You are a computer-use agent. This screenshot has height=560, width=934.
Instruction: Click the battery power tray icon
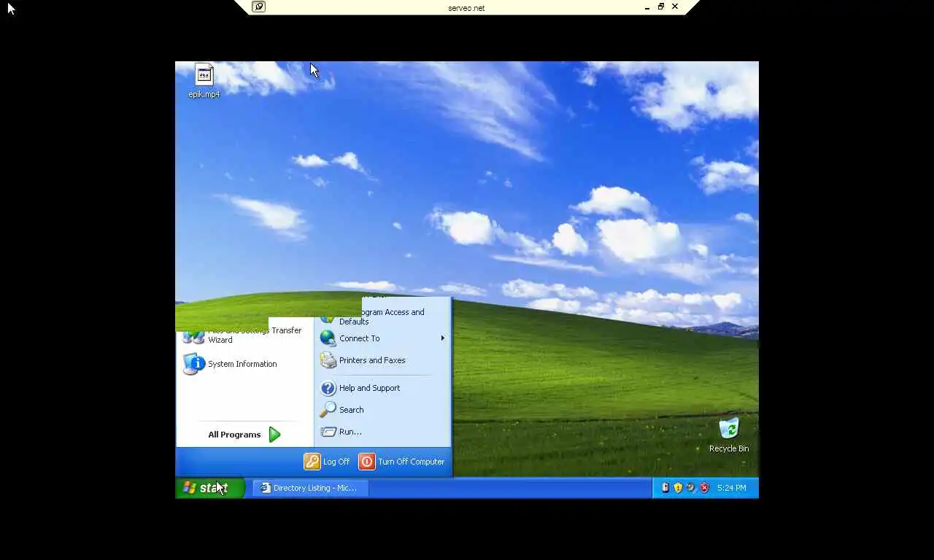(665, 488)
